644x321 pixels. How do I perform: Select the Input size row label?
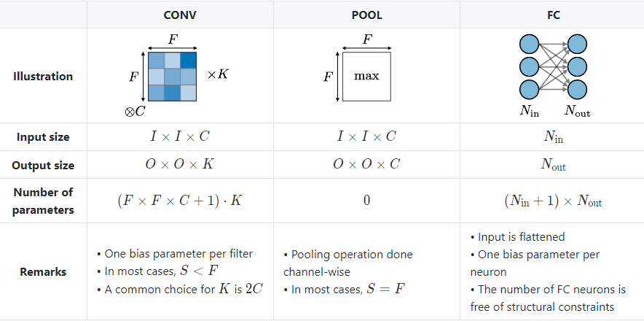pos(43,136)
